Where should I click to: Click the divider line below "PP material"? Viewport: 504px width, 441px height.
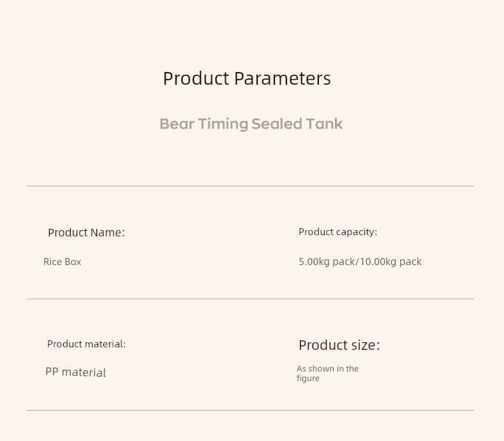(x=250, y=410)
